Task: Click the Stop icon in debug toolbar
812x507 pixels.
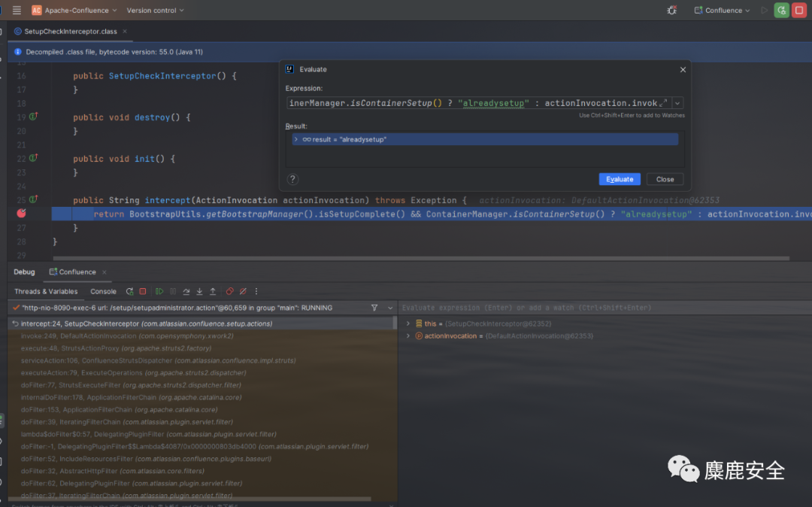Action: pyautogui.click(x=143, y=292)
